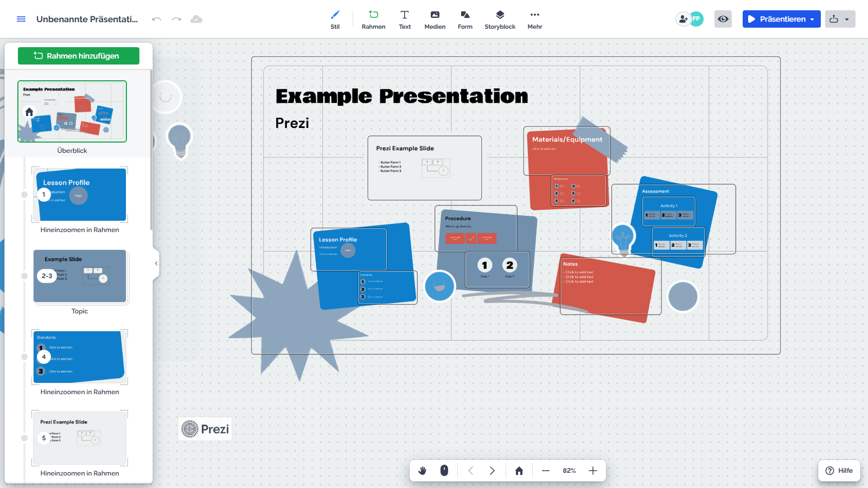Zoom out with the minus button

(546, 471)
